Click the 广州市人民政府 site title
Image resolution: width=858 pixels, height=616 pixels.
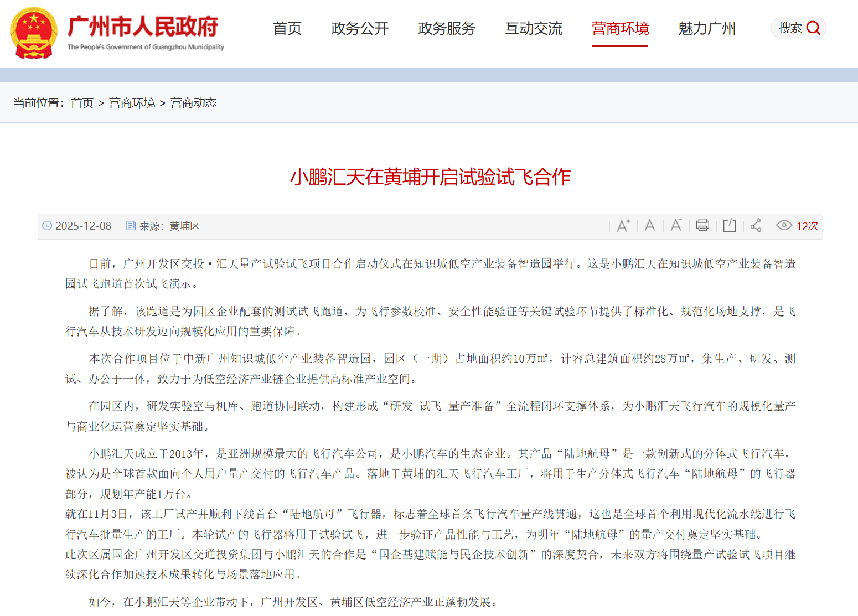pyautogui.click(x=143, y=27)
